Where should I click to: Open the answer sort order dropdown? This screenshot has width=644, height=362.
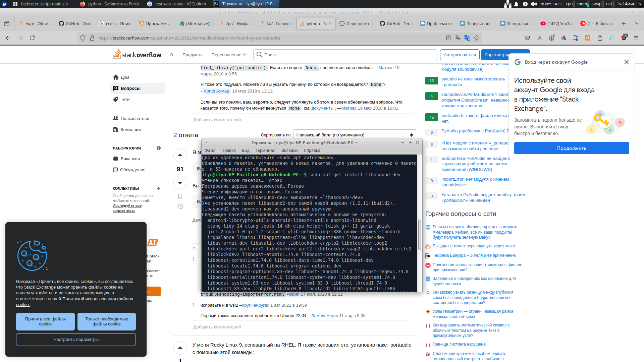point(355,135)
